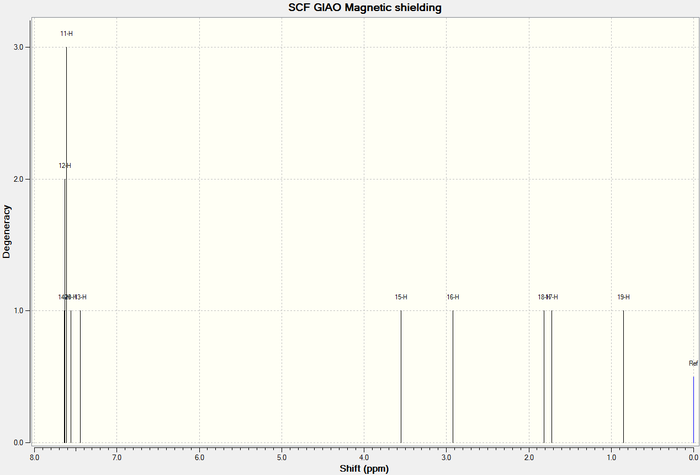Click the 13-H peak line near 7.45 ppm

coord(80,376)
